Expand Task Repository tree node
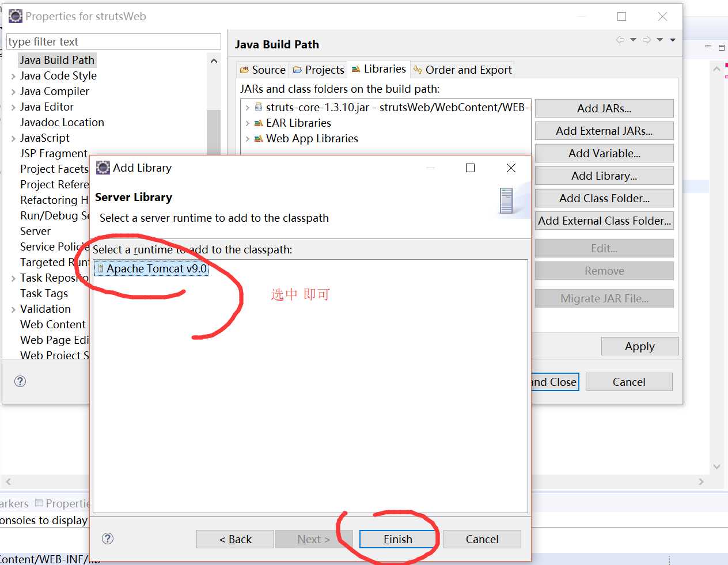728x565 pixels. coord(13,278)
